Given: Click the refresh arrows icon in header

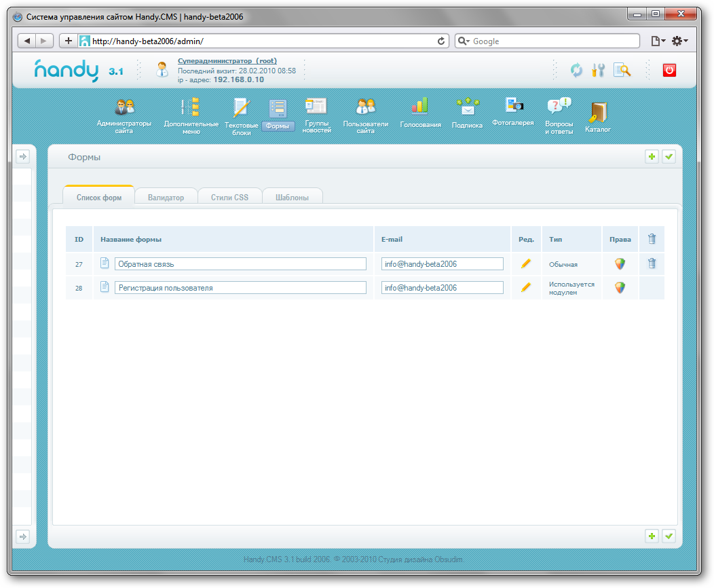Looking at the screenshot, I should pyautogui.click(x=576, y=70).
